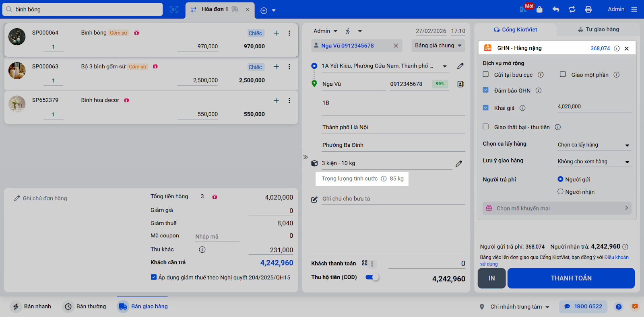Viewport: 644px width, 317px height.
Task: Expand Bảng giá chung price list dropdown
Action: coord(438,45)
